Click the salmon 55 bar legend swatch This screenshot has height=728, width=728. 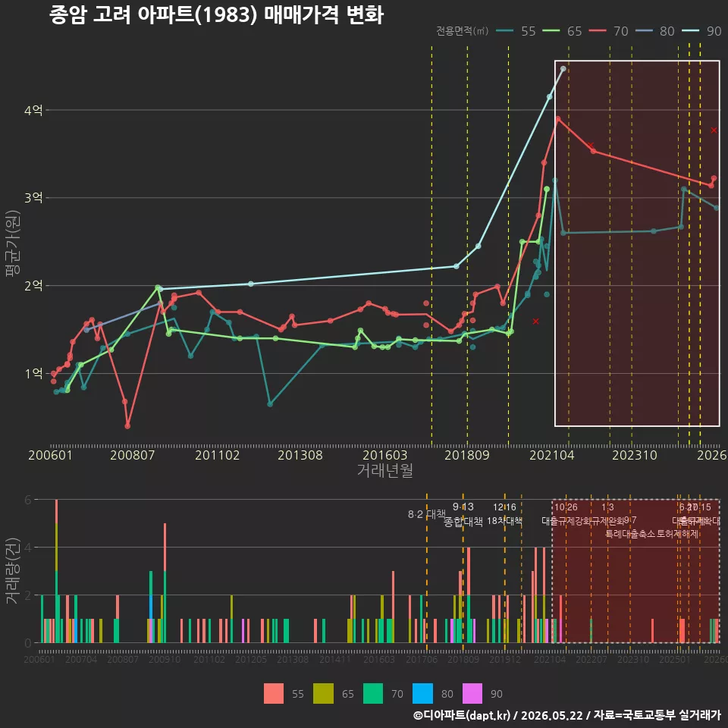point(274,694)
